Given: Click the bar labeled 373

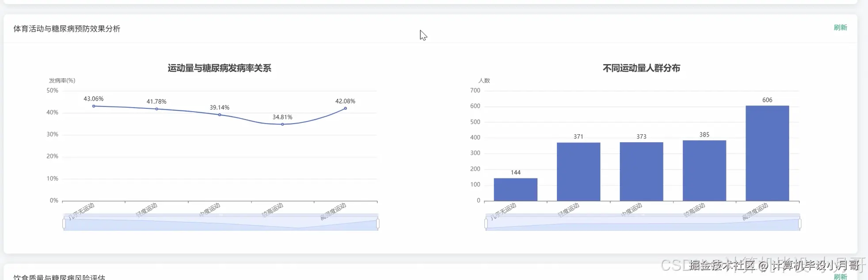Looking at the screenshot, I should pyautogui.click(x=641, y=171).
